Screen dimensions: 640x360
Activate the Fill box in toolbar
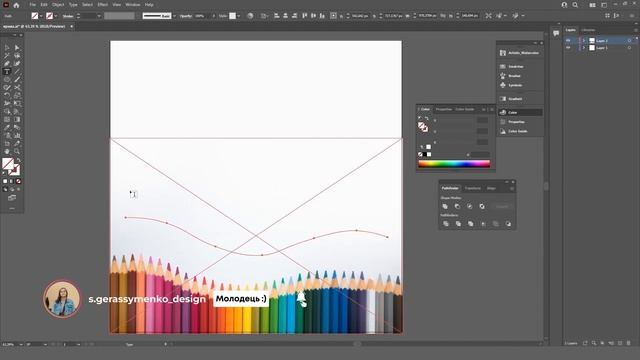click(x=8, y=164)
